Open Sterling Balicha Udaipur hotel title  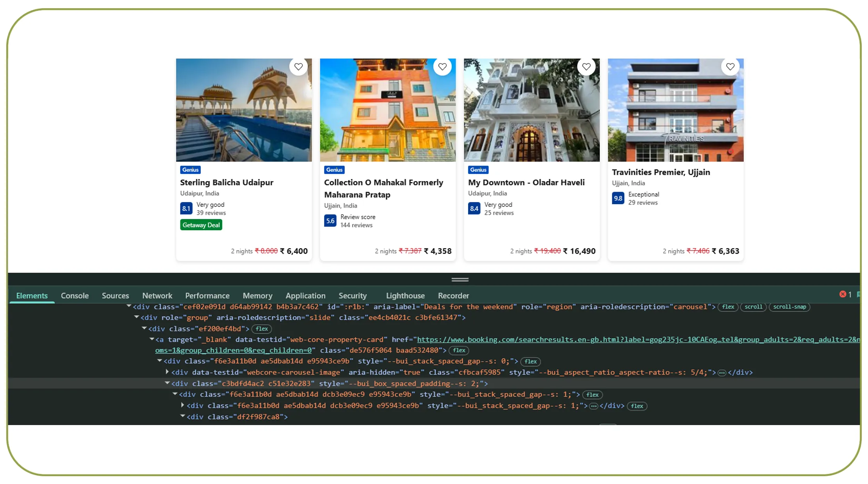(x=226, y=182)
